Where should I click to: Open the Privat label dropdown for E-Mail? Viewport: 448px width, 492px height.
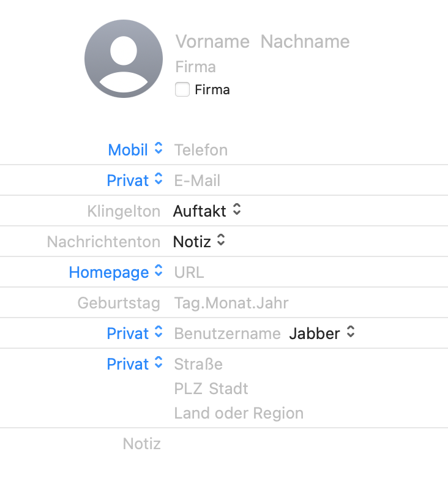135,181
